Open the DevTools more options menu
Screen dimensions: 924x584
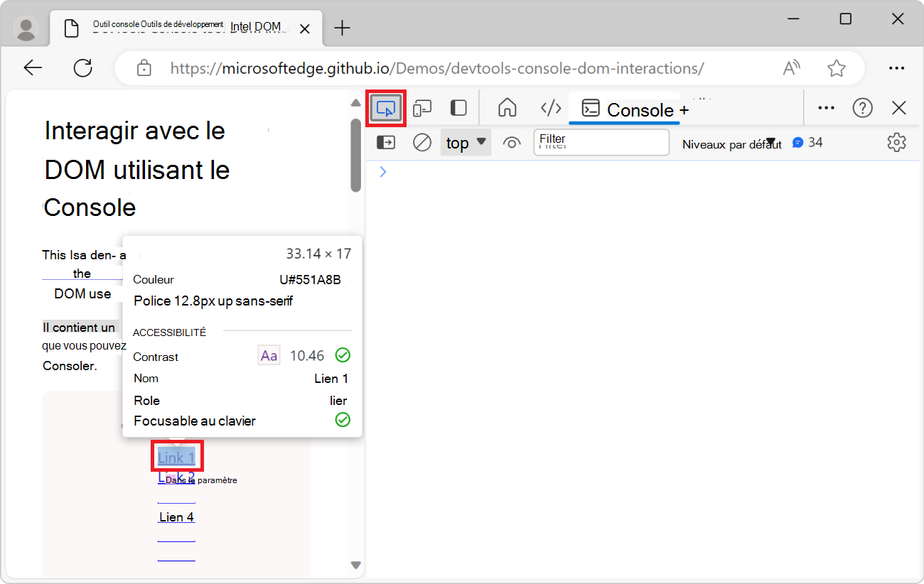pos(826,107)
